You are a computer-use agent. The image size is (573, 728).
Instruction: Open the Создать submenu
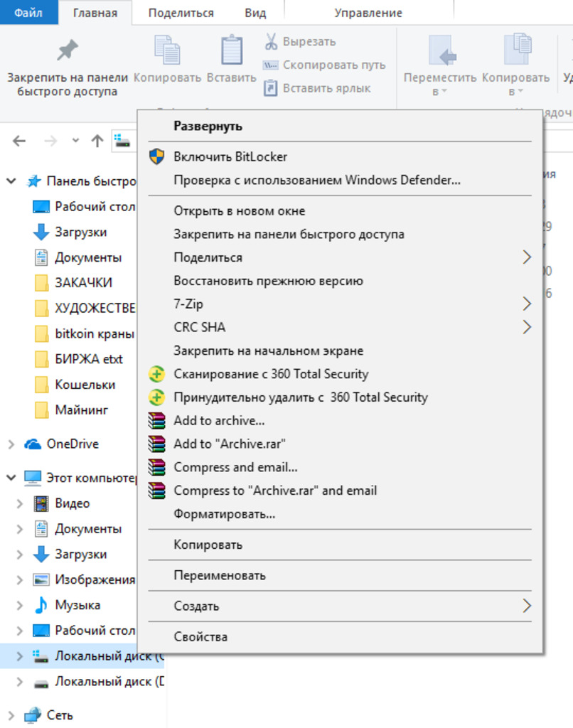point(340,606)
